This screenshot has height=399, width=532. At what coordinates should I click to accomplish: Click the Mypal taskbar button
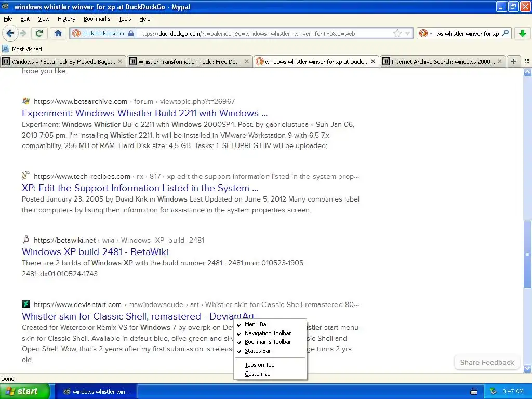pos(97,392)
